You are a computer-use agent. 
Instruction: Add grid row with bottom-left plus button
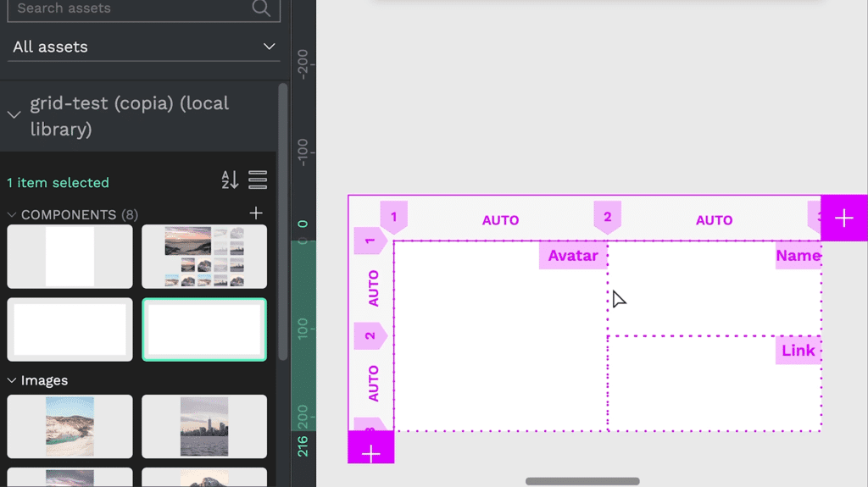371,453
